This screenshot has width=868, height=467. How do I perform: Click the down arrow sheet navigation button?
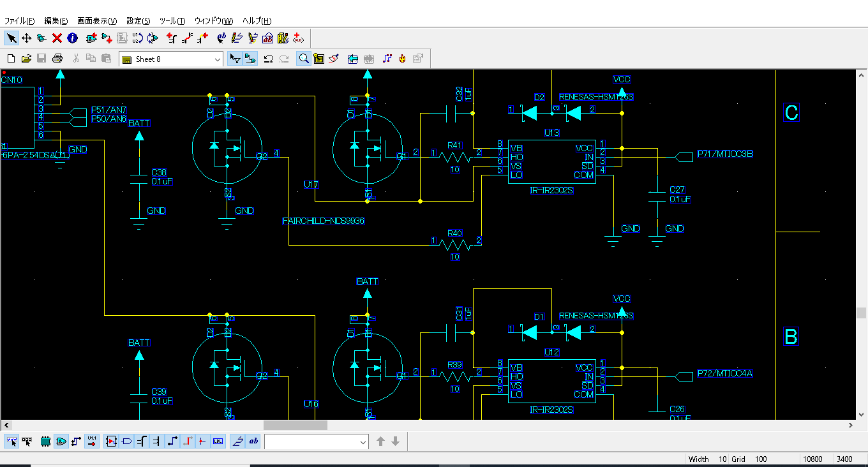(396, 441)
